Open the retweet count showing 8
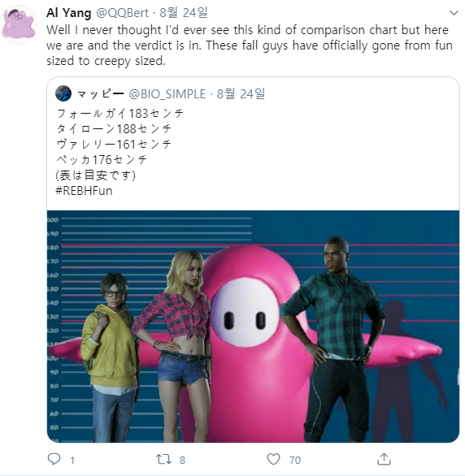This screenshot has width=465, height=476. click(182, 461)
